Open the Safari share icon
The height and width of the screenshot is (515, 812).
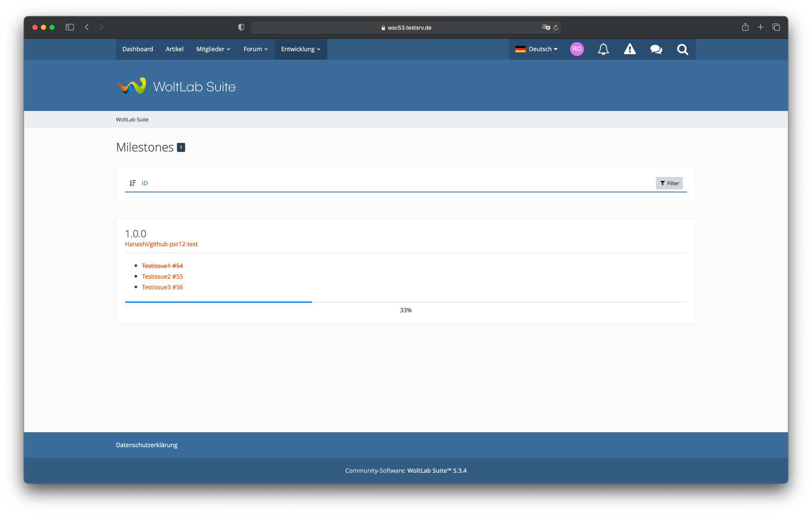pos(745,27)
